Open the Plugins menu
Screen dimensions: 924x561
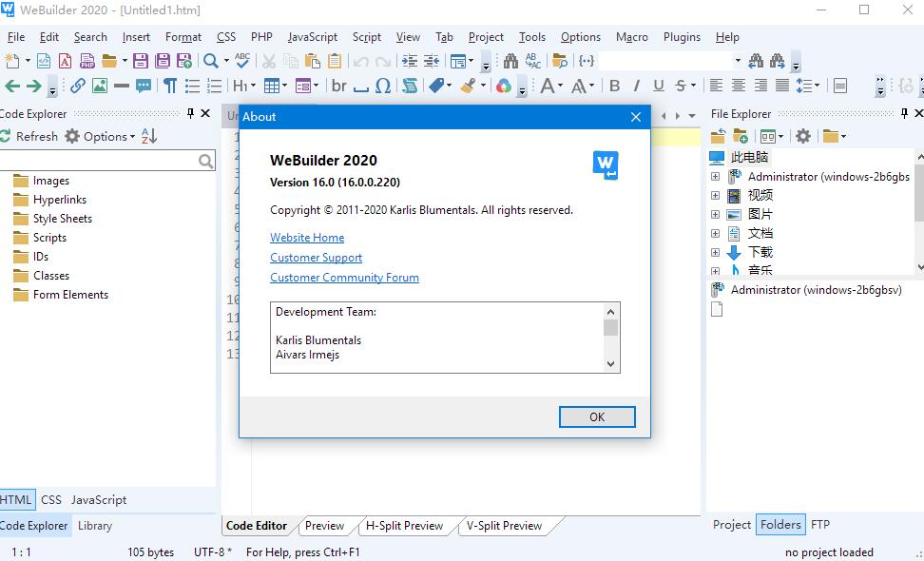coord(682,37)
